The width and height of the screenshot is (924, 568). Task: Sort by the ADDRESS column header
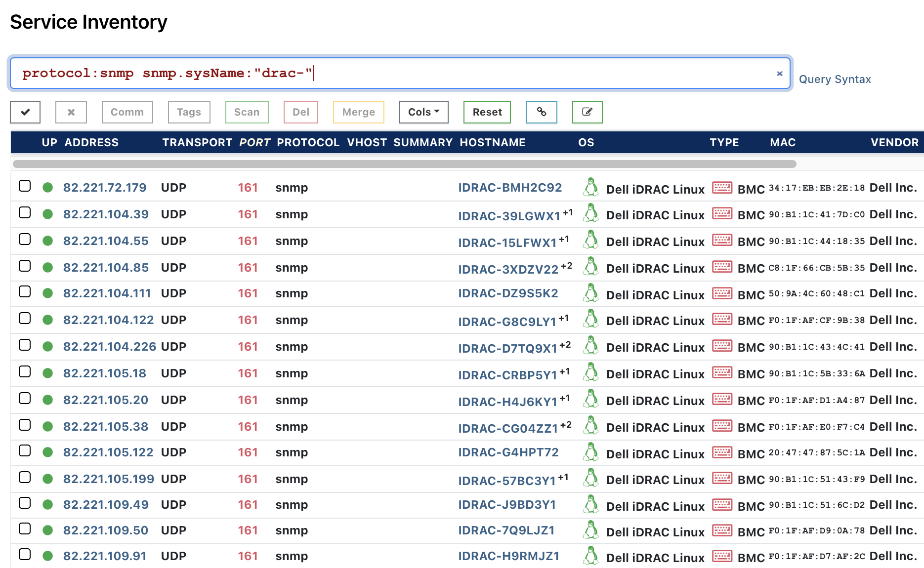(92, 142)
